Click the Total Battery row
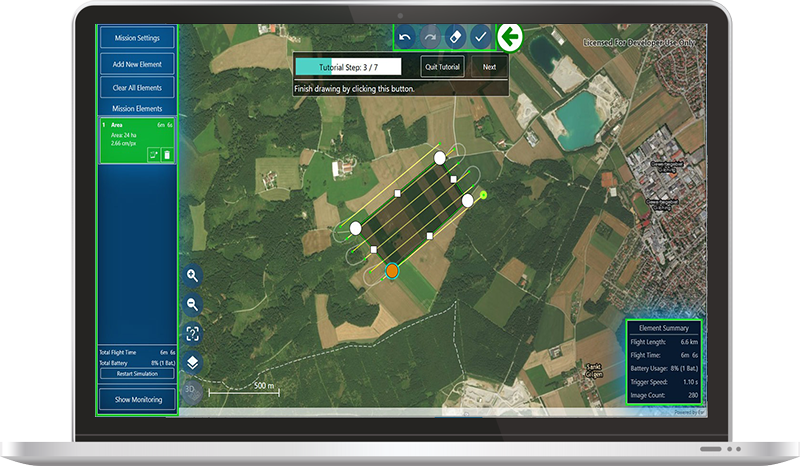This screenshot has width=800, height=466. pos(137,363)
